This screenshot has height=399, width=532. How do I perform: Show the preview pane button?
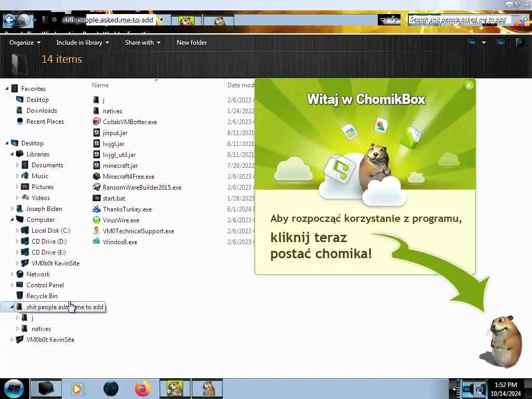(500, 43)
